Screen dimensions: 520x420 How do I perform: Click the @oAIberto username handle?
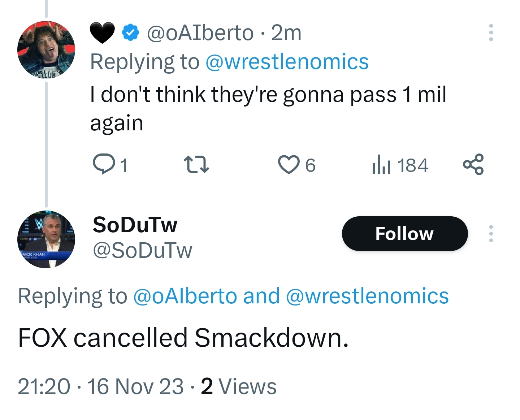pos(200,33)
